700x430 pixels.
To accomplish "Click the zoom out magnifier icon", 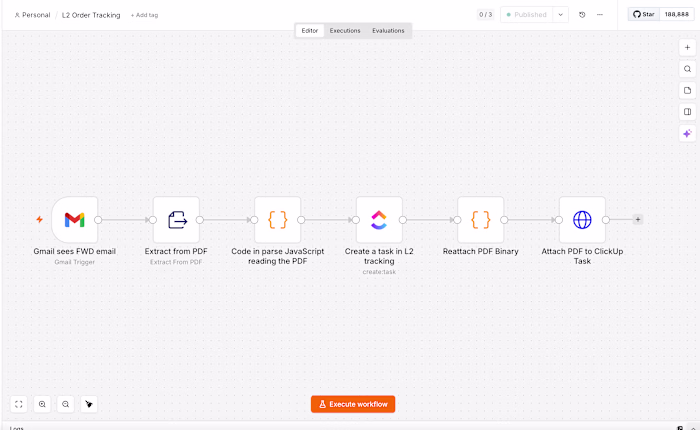I will coord(66,404).
